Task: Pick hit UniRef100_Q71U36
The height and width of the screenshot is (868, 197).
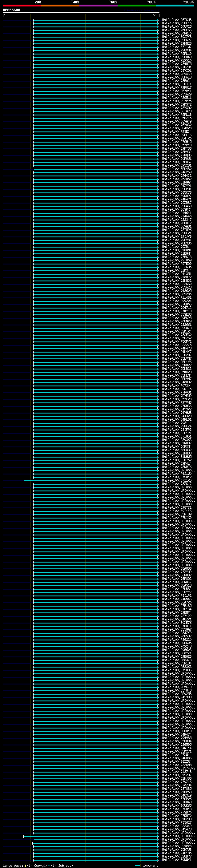Action: pos(176,670)
